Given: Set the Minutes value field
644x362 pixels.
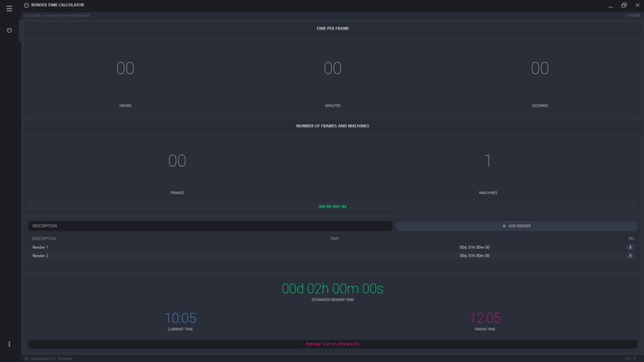Looking at the screenshot, I should (x=333, y=68).
